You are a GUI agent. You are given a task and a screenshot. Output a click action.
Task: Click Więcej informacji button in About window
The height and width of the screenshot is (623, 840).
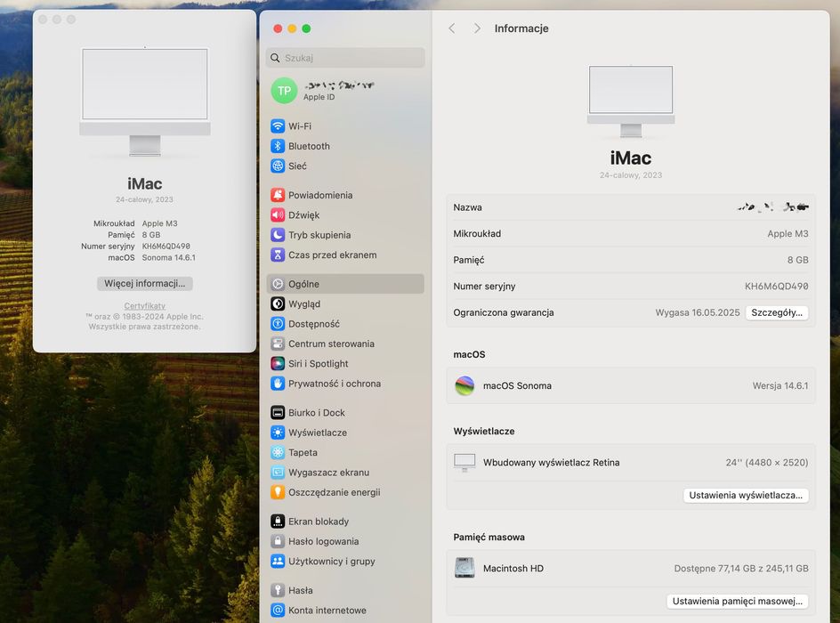[145, 283]
